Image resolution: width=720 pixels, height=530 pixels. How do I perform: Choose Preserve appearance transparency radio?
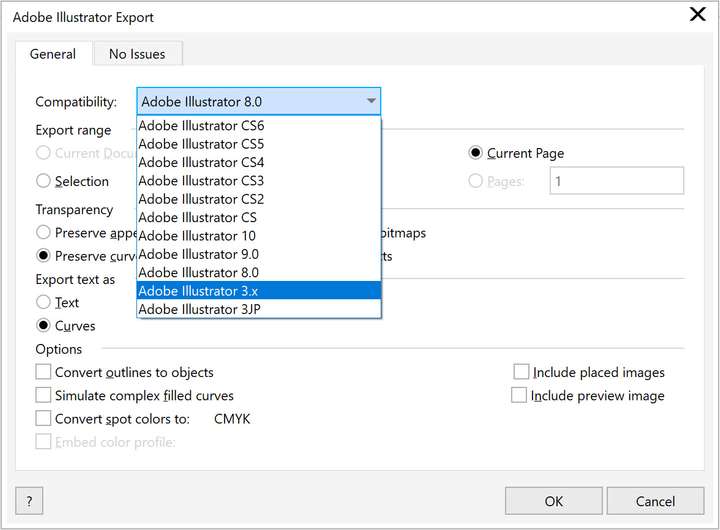click(x=43, y=232)
